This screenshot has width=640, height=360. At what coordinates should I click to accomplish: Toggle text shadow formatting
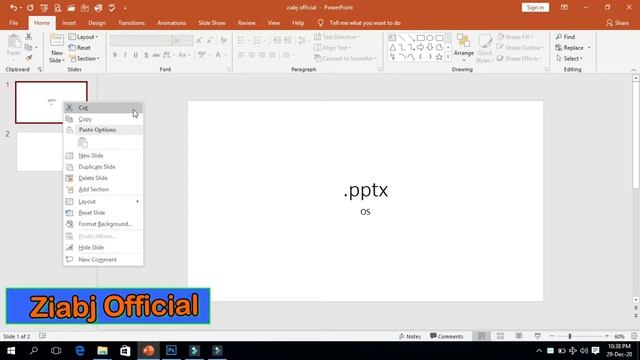pyautogui.click(x=146, y=55)
